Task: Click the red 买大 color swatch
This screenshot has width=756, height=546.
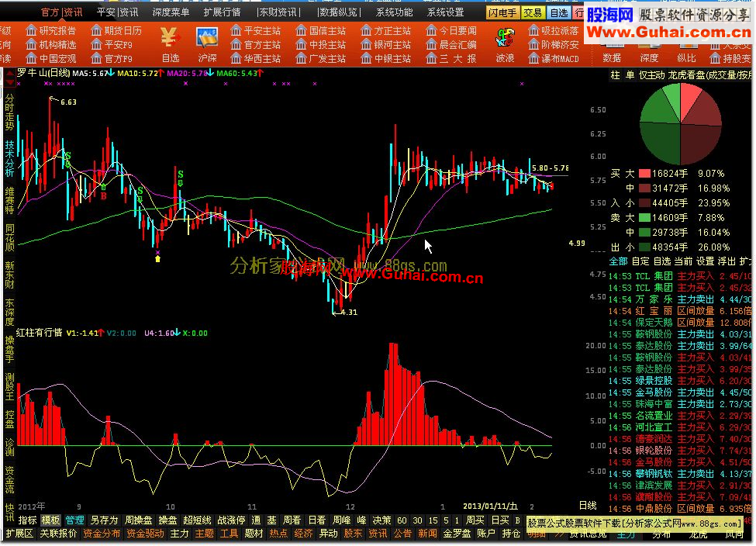Action: point(644,174)
